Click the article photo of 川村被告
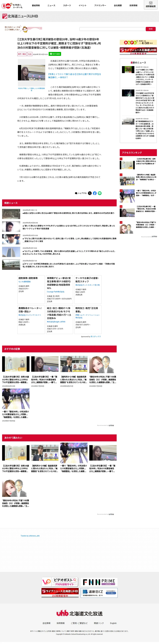The width and height of the screenshot is (159, 644). pos(31,73)
